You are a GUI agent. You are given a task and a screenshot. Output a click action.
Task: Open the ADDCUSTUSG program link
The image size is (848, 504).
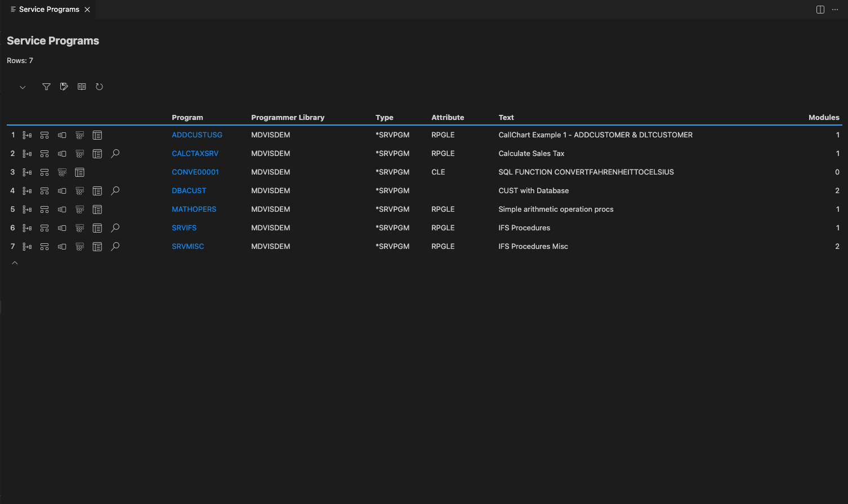(197, 135)
